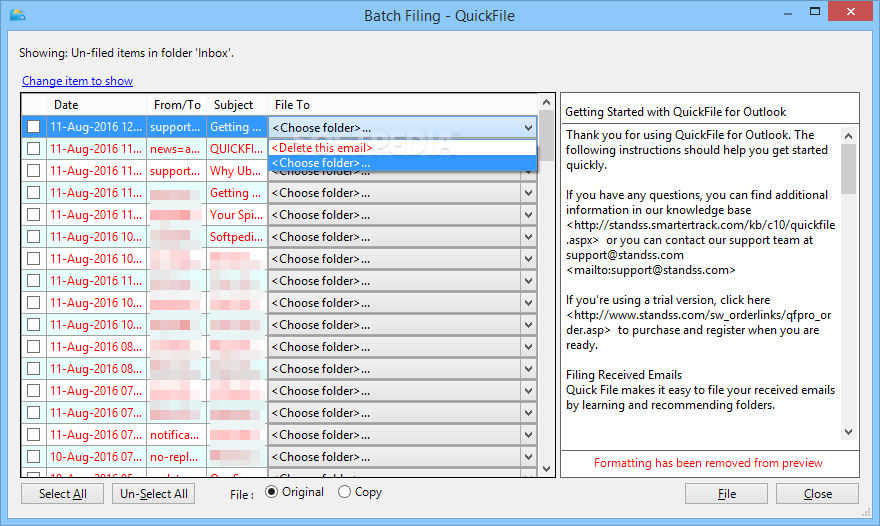Click the File button
This screenshot has width=880, height=526.
[726, 494]
